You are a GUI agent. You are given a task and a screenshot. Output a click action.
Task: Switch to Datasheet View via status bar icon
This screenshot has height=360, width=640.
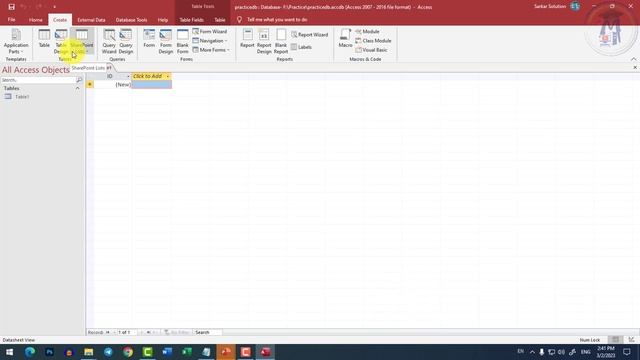pyautogui.click(x=616, y=340)
